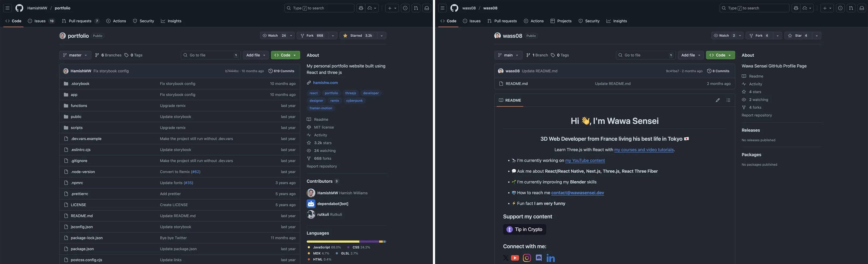Screen dimensions: 868x264
Task: Open dependabot[bot] contributor avatar
Action: 311,204
